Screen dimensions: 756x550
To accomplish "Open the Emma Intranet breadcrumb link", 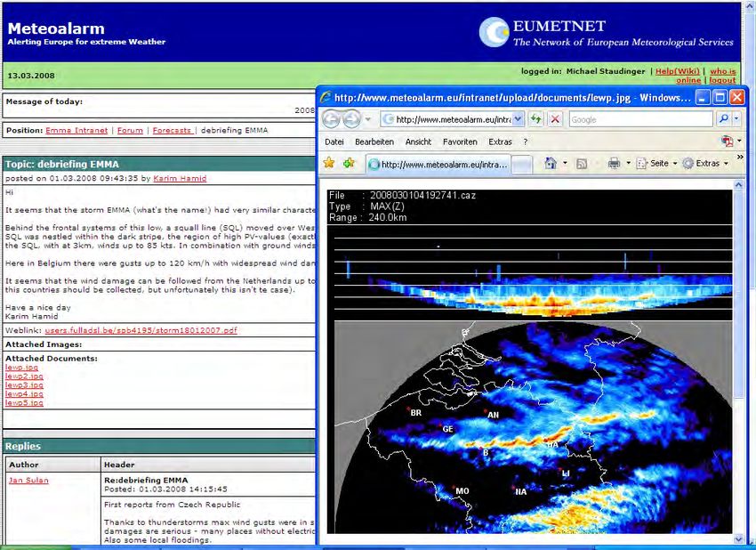I will tap(76, 130).
